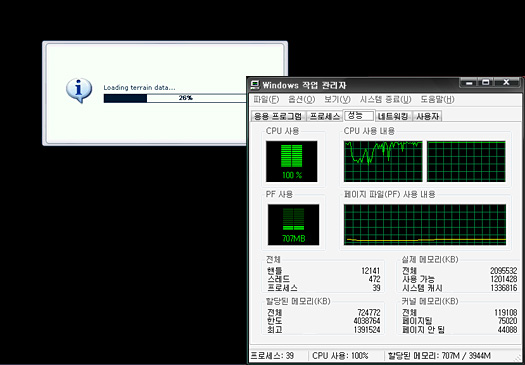Image resolution: width=525 pixels, height=365 pixels.
Task: Switch to the 프로세스 tab
Action: [x=324, y=116]
